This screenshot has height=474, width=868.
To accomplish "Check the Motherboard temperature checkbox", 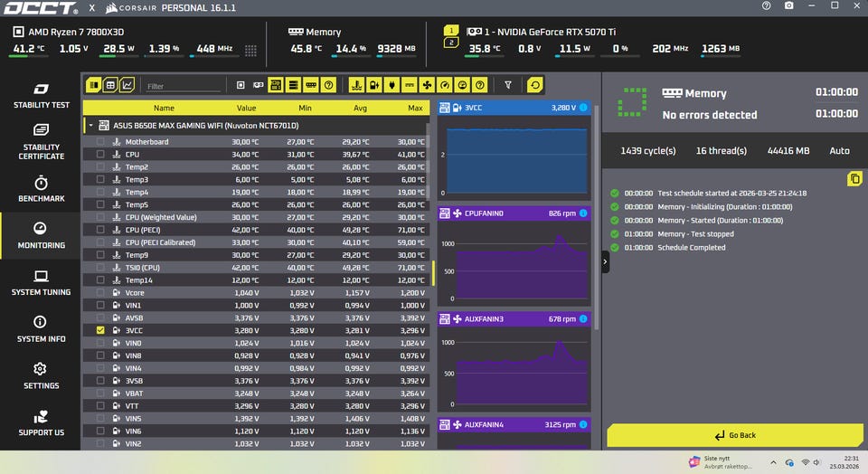I will pyautogui.click(x=100, y=142).
